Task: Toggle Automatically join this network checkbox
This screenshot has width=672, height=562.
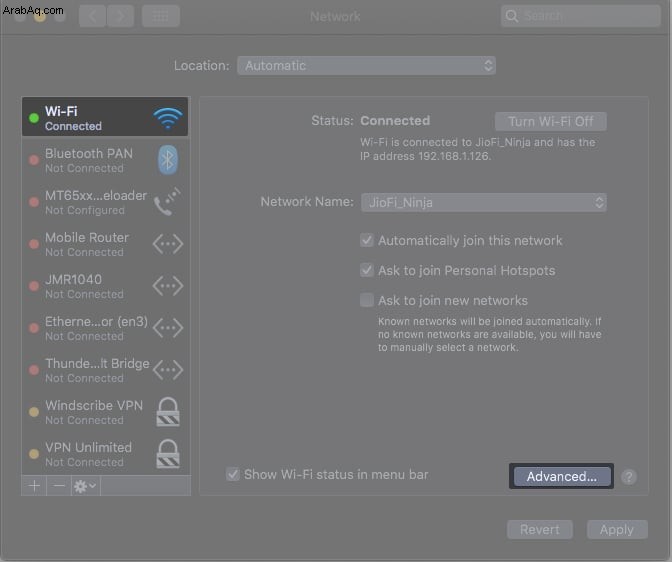Action: coord(367,240)
